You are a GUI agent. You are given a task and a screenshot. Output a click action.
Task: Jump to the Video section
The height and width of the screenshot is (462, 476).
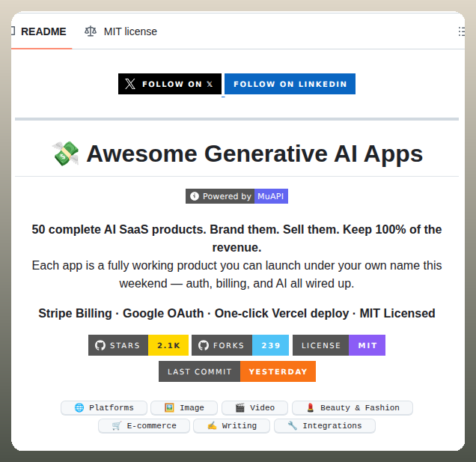tap(254, 407)
